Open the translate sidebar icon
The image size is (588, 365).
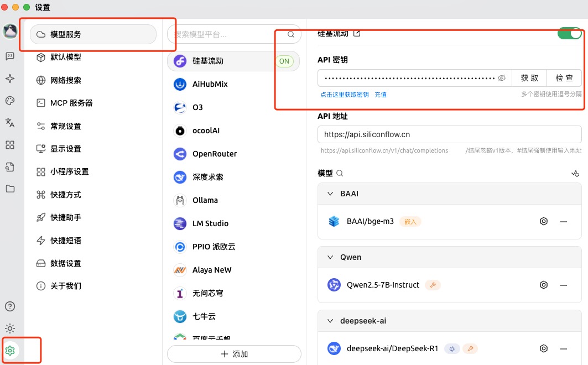coord(10,123)
